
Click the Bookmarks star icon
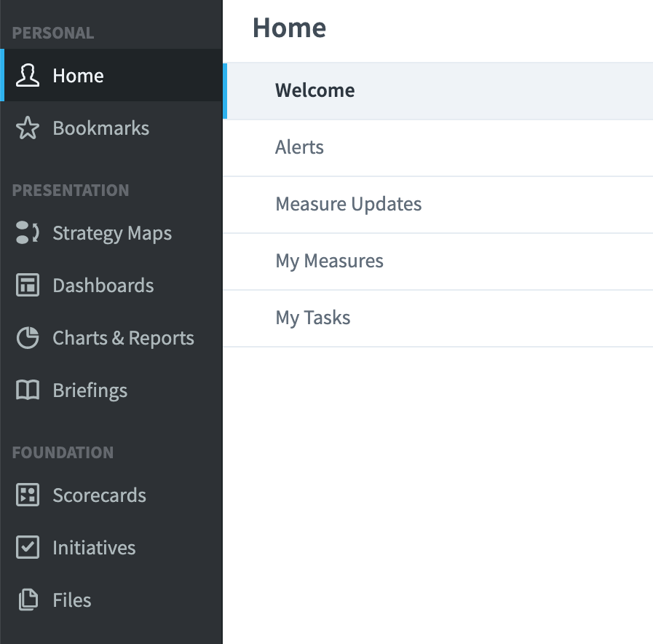[x=28, y=127]
